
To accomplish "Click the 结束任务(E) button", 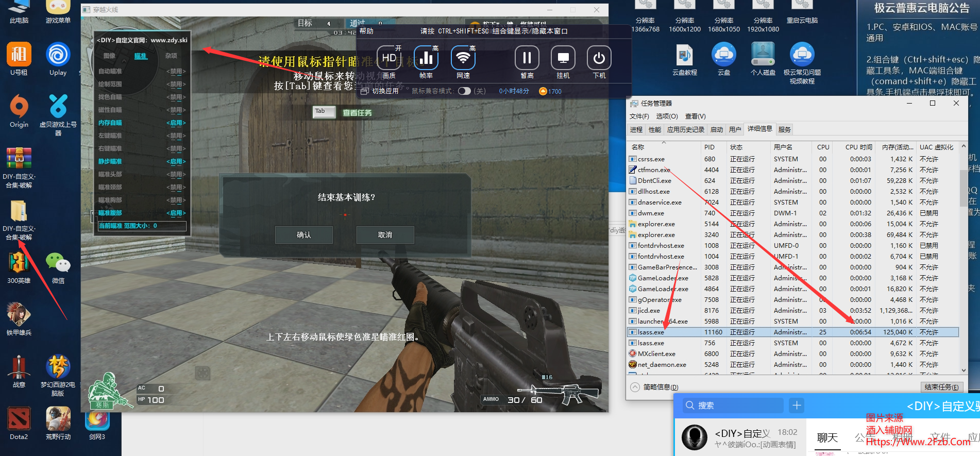I will point(941,387).
